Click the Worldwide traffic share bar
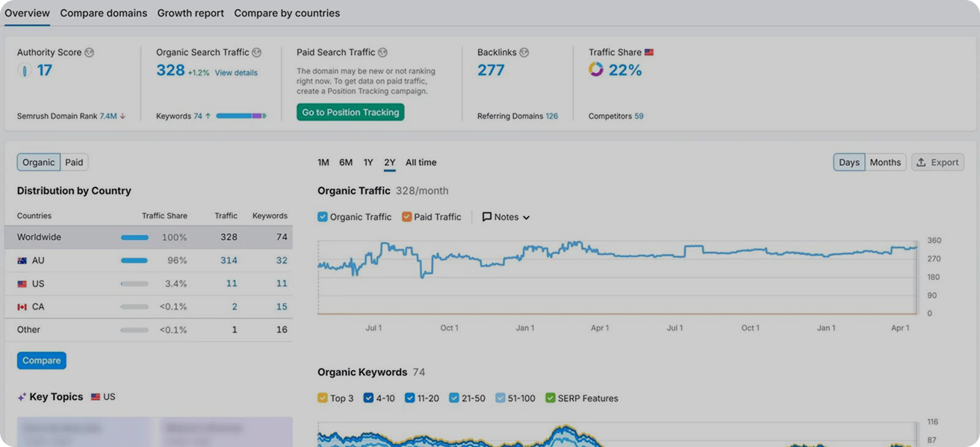The height and width of the screenshot is (447, 980). click(135, 237)
